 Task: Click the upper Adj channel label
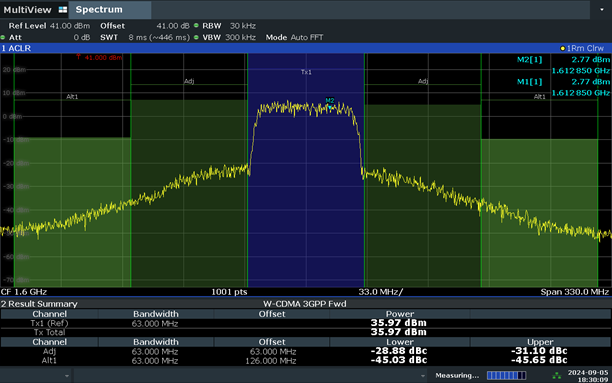click(423, 81)
